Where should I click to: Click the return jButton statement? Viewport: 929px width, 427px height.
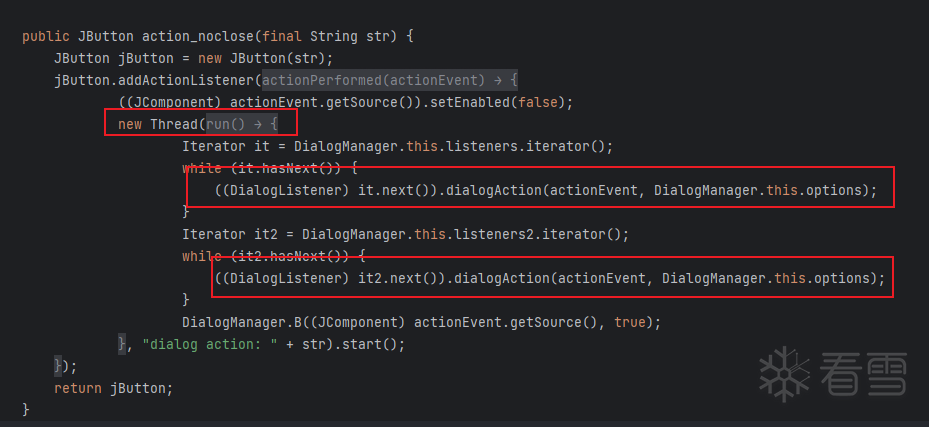tap(113, 388)
